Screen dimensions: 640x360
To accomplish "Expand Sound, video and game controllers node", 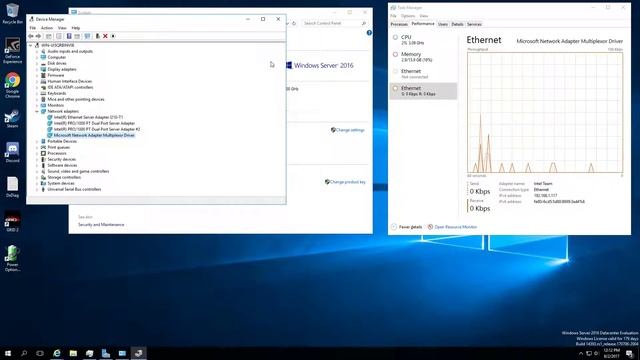I will point(37,171).
